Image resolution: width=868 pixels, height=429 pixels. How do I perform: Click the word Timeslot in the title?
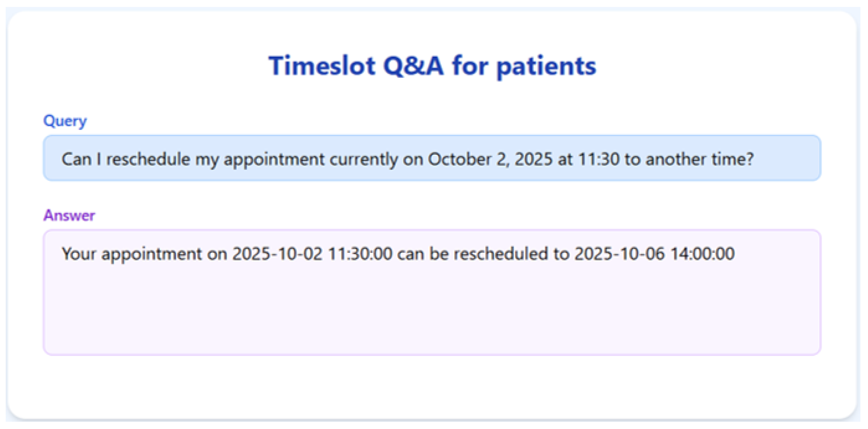pos(322,66)
